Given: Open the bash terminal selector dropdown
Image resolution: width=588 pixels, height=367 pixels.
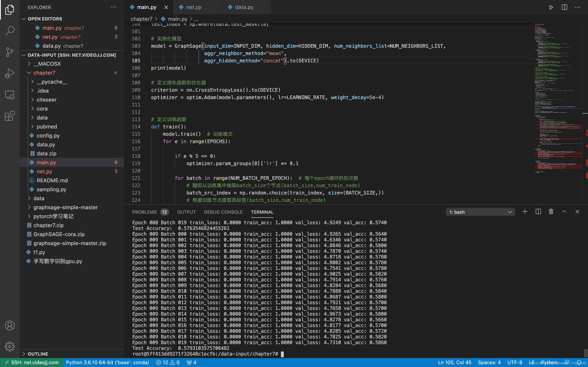Looking at the screenshot, I should click(480, 212).
